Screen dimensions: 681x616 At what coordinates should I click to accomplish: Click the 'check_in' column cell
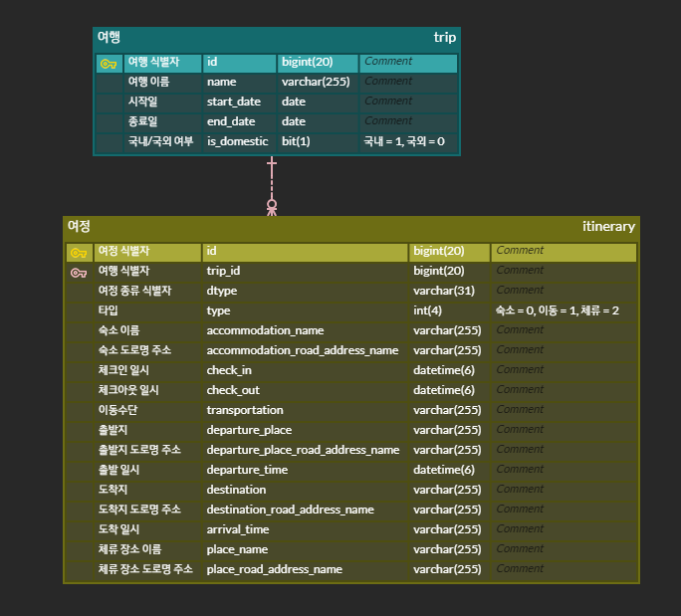[306, 371]
